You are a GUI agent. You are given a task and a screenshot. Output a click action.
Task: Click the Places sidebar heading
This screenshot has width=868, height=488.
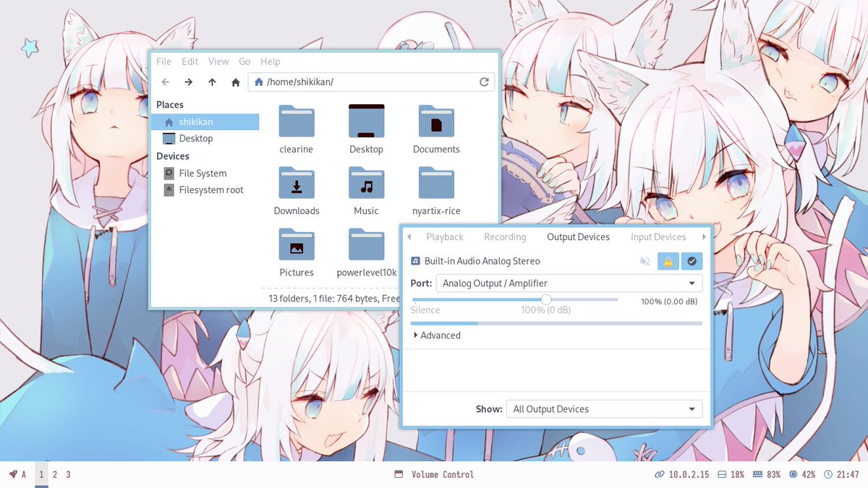(x=170, y=105)
